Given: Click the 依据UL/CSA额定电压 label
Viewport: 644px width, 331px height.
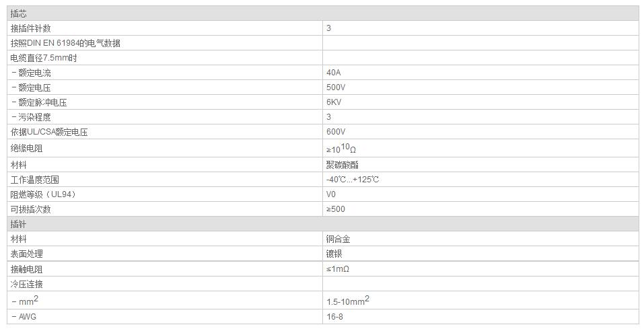Looking at the screenshot, I should click(x=49, y=132).
